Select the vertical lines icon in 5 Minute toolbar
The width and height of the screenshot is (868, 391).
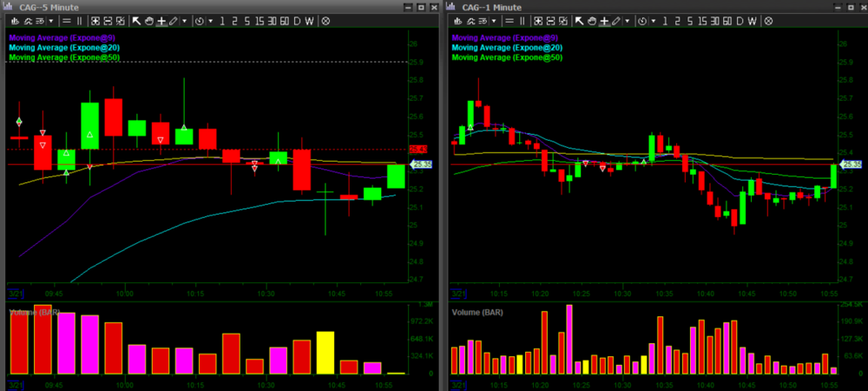[x=79, y=20]
